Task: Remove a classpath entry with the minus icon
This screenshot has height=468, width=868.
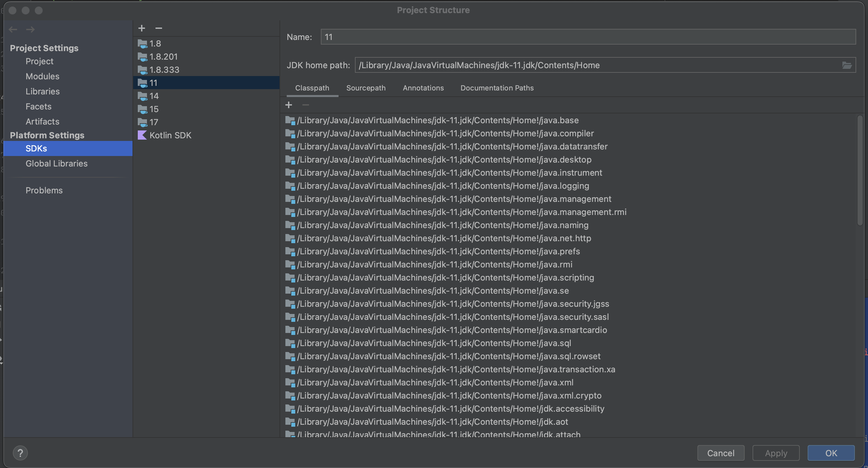Action: pyautogui.click(x=305, y=105)
